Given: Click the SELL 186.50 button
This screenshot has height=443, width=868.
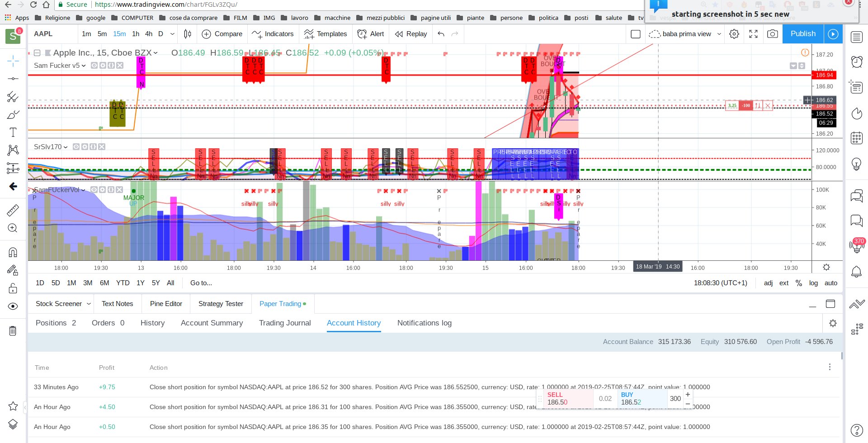Looking at the screenshot, I should coord(569,399).
